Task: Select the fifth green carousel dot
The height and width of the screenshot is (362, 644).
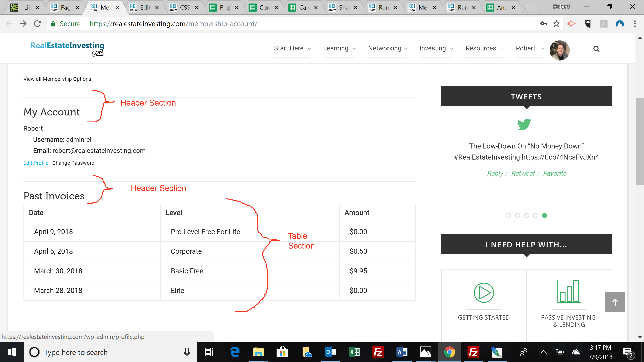Action: pyautogui.click(x=545, y=216)
